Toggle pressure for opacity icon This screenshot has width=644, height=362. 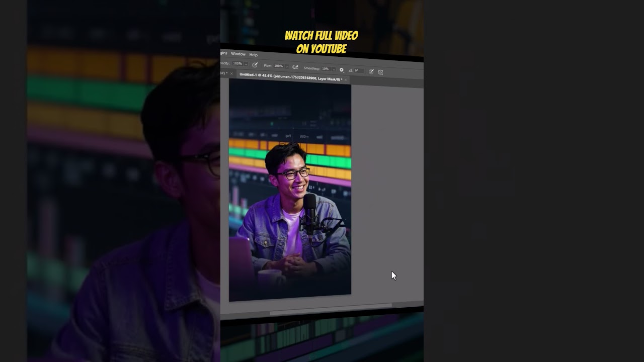click(255, 65)
